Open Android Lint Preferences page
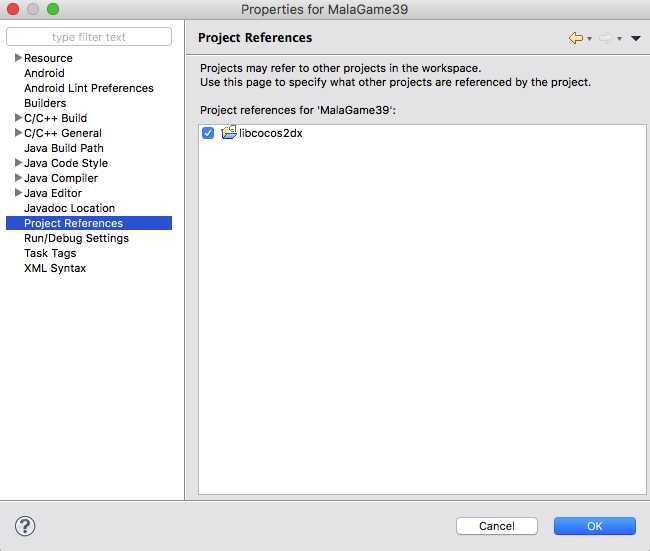 point(89,88)
